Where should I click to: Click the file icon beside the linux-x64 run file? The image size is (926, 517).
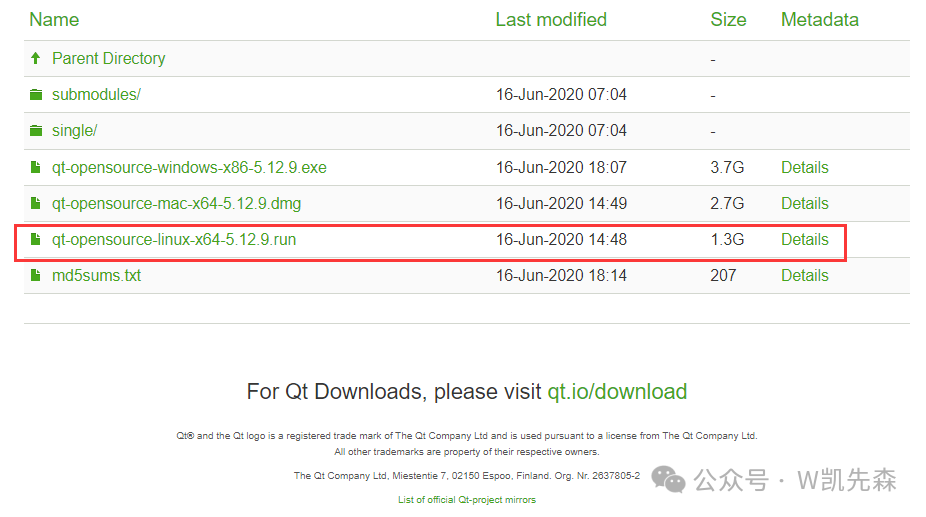pos(36,240)
